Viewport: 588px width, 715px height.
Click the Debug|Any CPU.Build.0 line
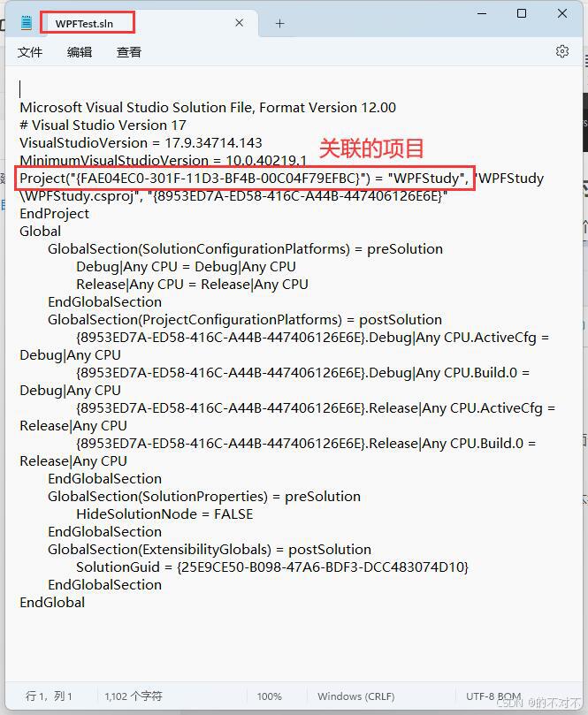[x=303, y=373]
